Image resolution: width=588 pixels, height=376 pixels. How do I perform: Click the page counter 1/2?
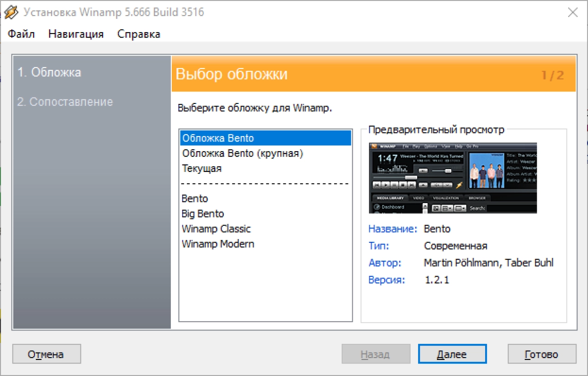(x=553, y=75)
